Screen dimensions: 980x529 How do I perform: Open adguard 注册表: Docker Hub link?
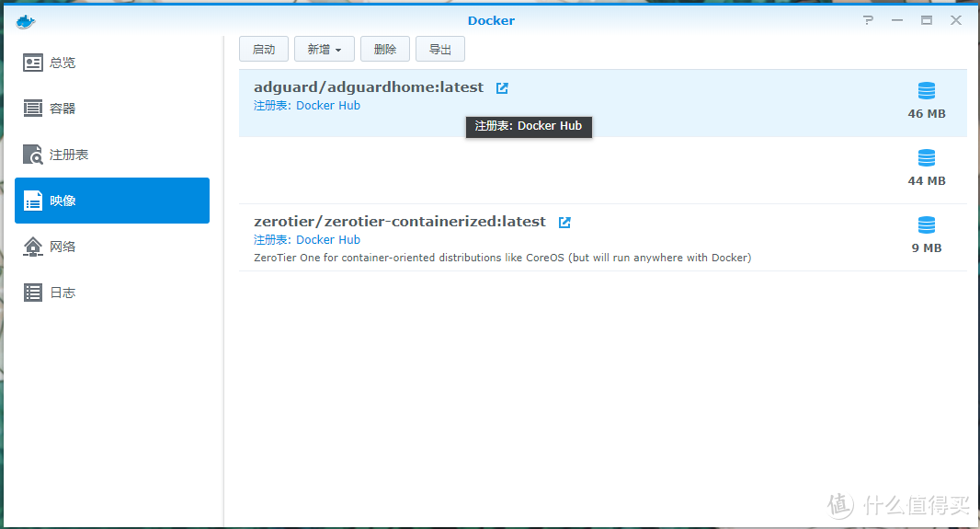point(307,106)
